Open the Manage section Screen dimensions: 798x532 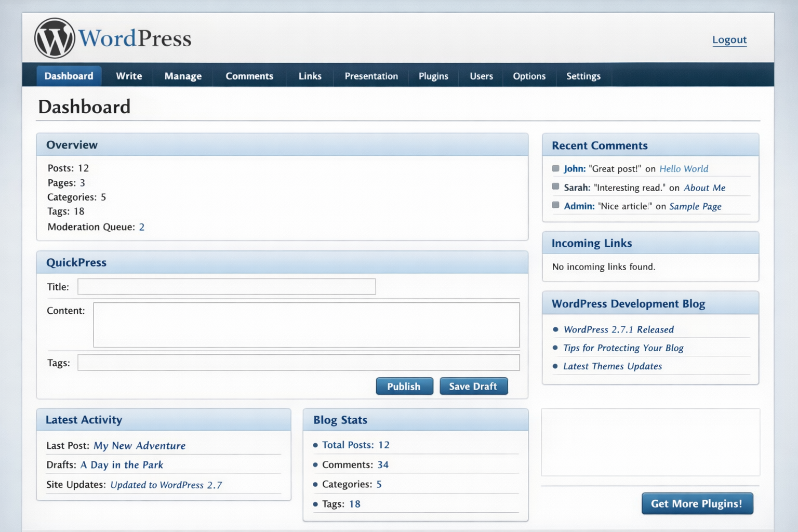pyautogui.click(x=183, y=76)
